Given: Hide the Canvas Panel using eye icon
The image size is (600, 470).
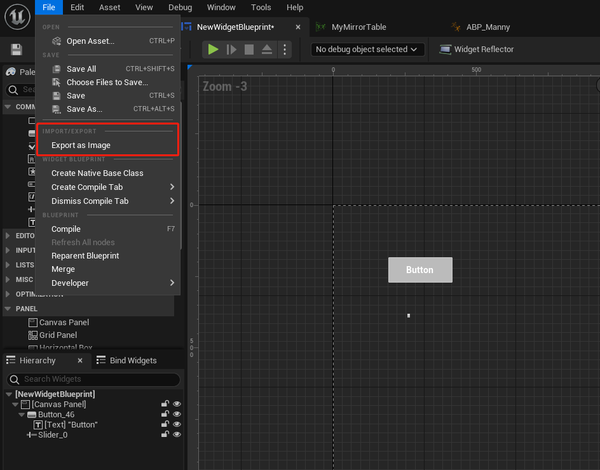Looking at the screenshot, I should (x=177, y=404).
